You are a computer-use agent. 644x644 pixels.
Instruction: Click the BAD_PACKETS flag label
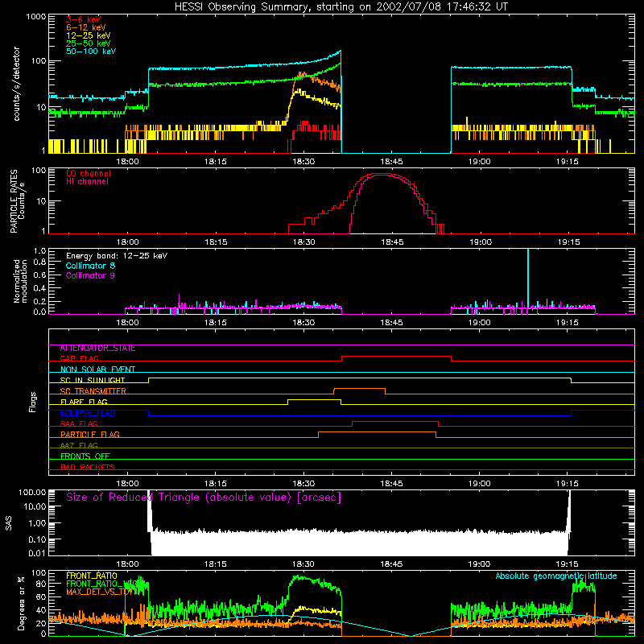click(88, 467)
